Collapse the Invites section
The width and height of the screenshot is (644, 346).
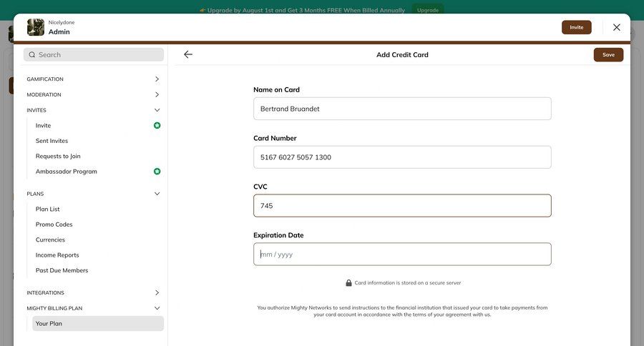93,110
